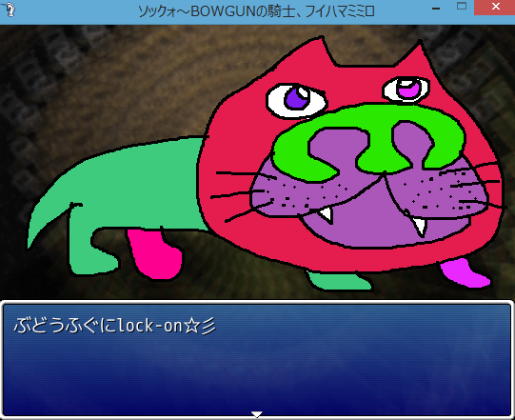Minimize the game window
This screenshot has width=515, height=420.
(436, 9)
